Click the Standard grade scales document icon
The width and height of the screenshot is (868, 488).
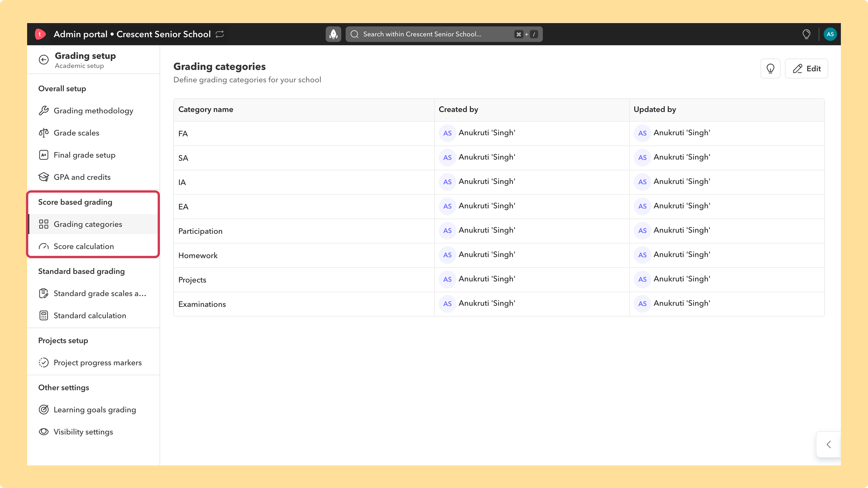44,293
